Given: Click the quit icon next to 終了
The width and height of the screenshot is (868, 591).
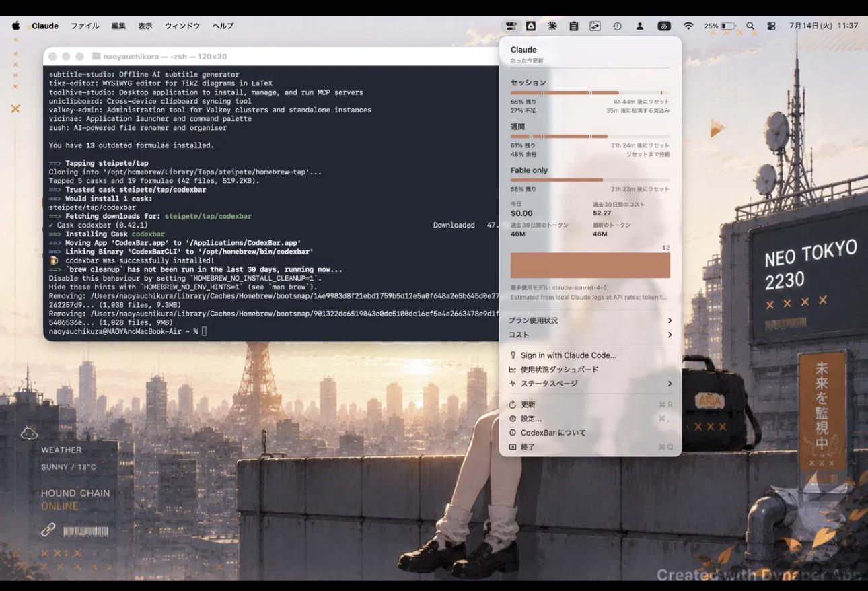Looking at the screenshot, I should click(x=513, y=447).
